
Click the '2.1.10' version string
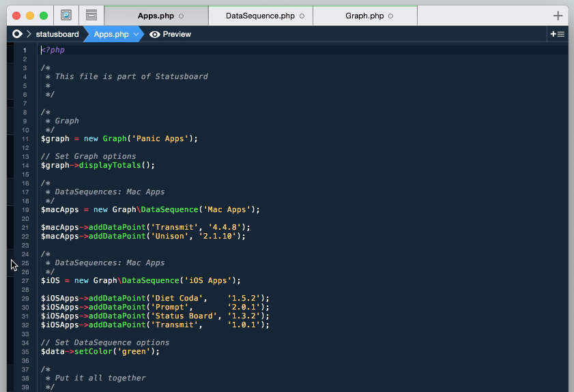click(218, 237)
